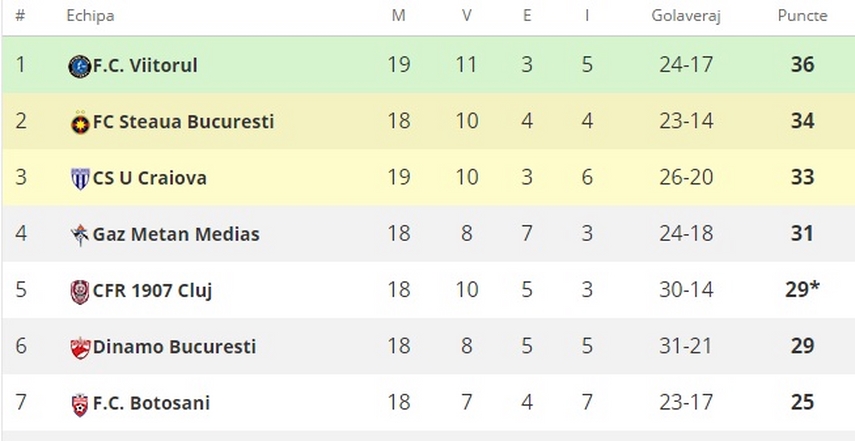Click the CFR 1907 Cluj team name
855x441 pixels.
(152, 291)
